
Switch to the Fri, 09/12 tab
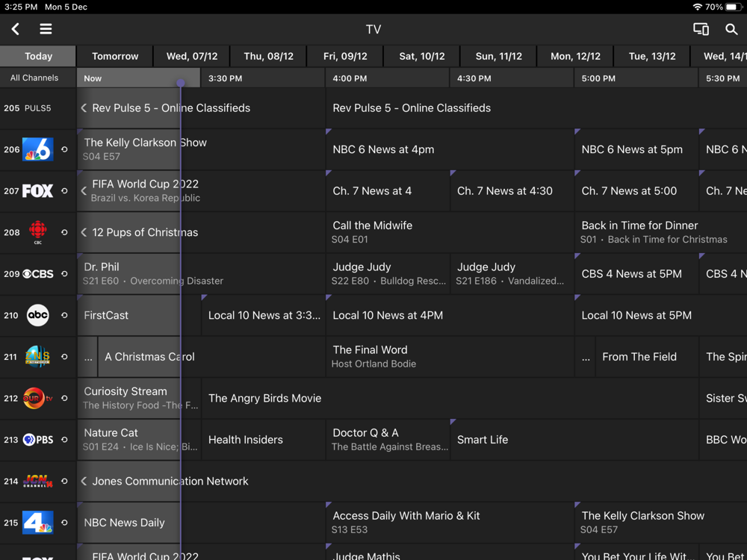(345, 56)
